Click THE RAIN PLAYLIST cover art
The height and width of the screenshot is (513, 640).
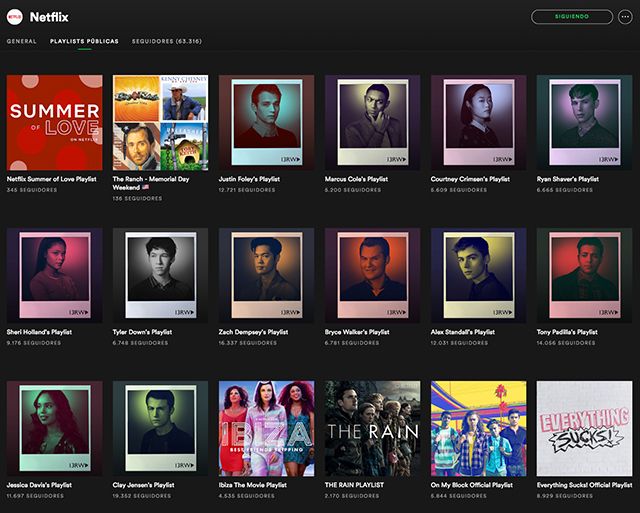[372, 427]
